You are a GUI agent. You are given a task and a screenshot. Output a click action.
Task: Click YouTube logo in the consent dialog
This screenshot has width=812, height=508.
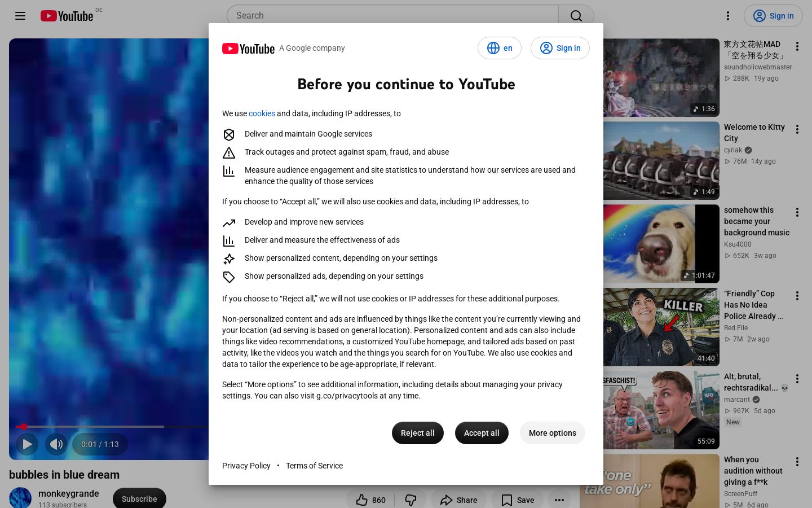coord(248,49)
